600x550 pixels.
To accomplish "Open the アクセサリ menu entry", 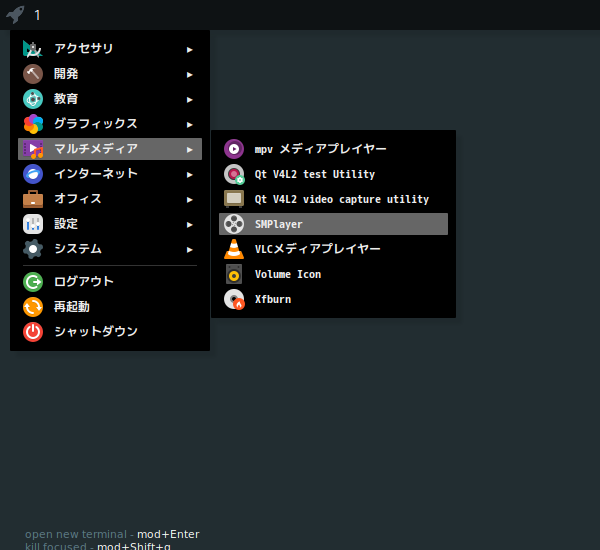I will point(110,49).
